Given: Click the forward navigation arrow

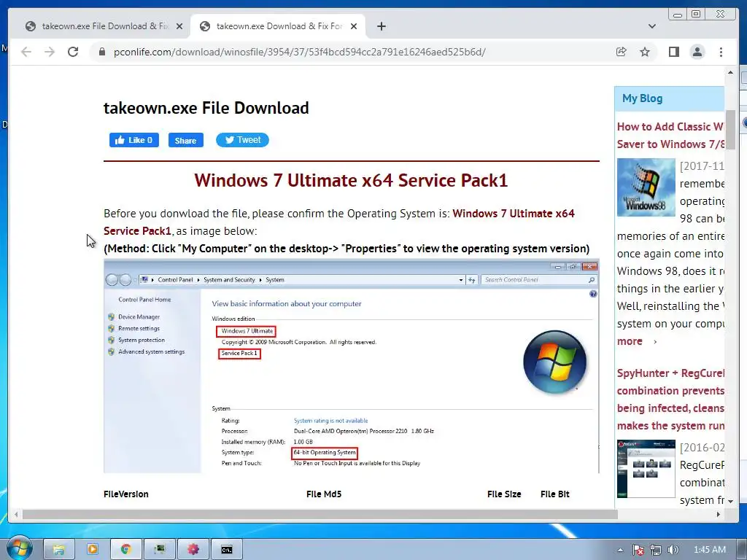Looking at the screenshot, I should click(x=50, y=52).
